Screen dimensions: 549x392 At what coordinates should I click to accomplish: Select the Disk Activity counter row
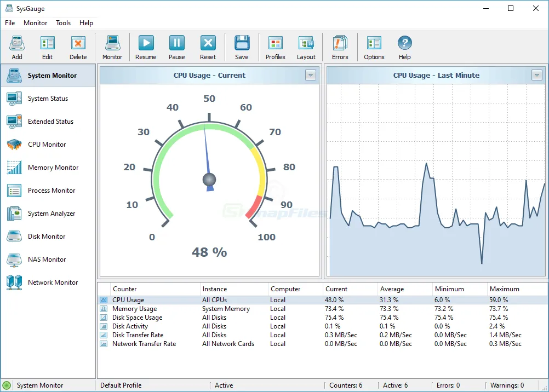click(x=323, y=326)
